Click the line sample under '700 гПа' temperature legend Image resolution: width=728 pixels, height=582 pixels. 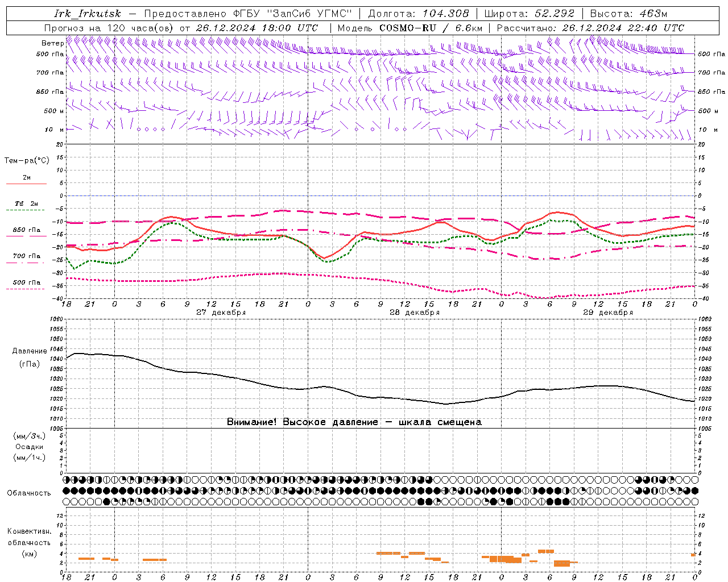point(26,263)
